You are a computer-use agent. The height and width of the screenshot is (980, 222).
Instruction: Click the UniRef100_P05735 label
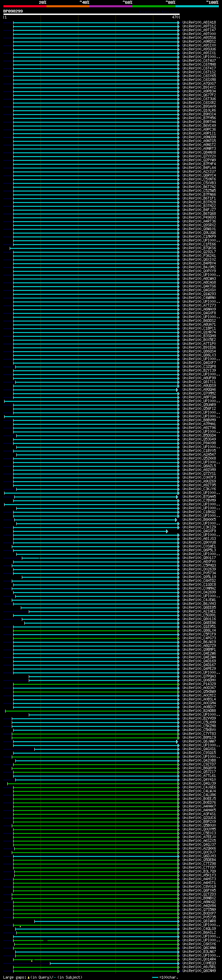coord(199,917)
